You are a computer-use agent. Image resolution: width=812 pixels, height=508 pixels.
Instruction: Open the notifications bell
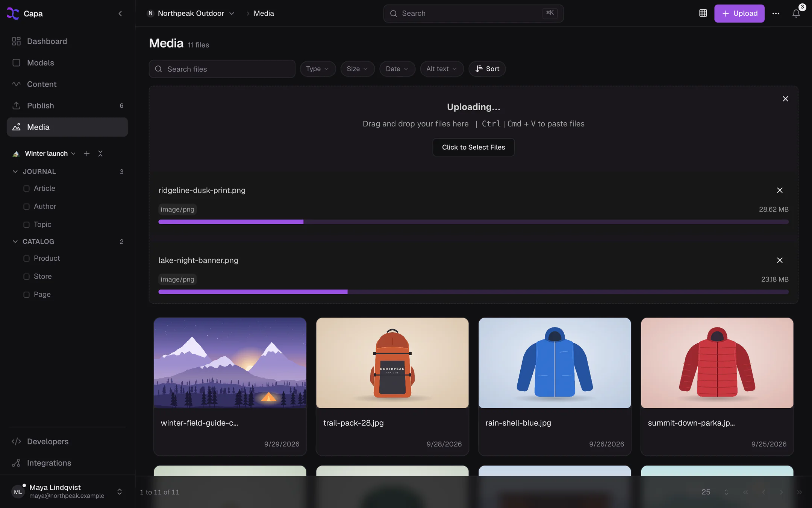[x=796, y=14]
